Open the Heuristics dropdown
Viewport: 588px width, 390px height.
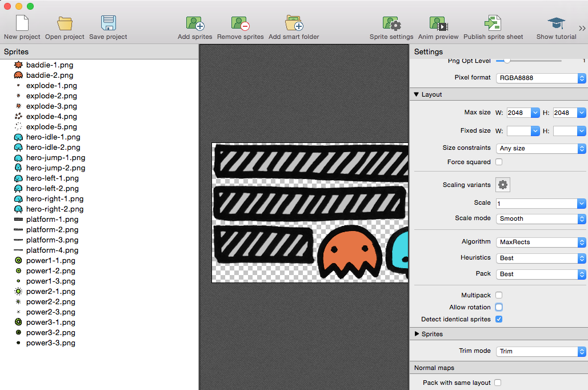coord(541,258)
